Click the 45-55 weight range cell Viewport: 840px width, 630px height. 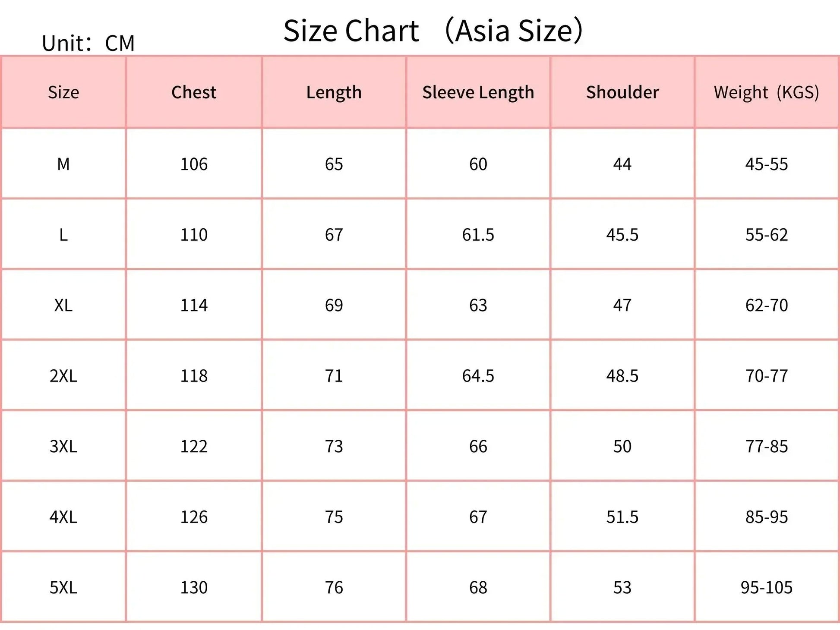click(x=766, y=164)
